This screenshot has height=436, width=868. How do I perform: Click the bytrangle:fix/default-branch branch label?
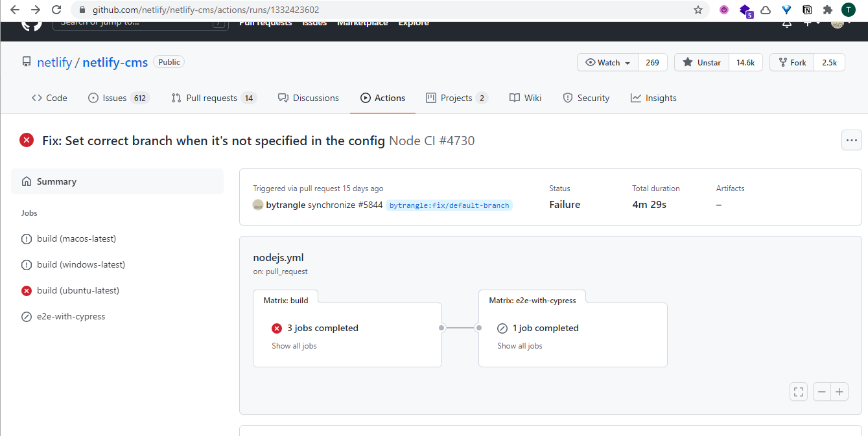449,205
